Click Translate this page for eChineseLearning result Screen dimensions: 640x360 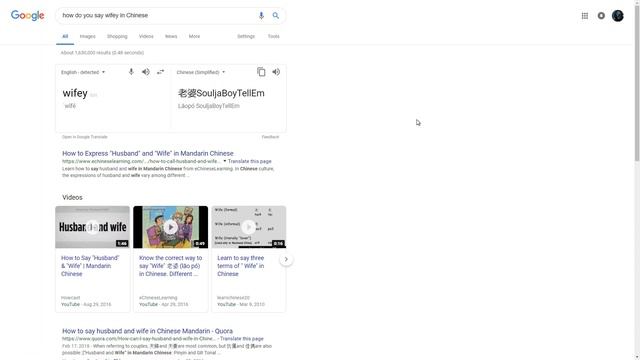(x=249, y=161)
